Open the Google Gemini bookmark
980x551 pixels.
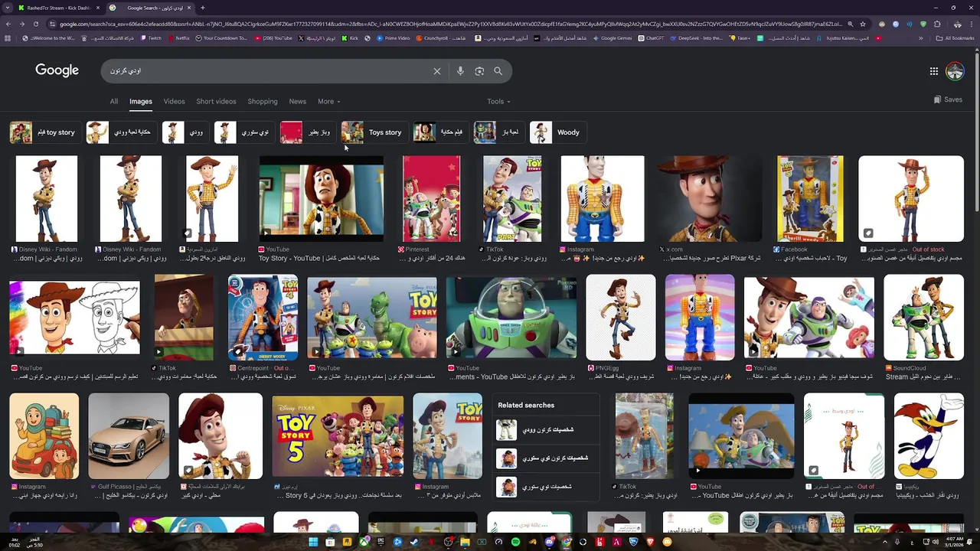[612, 37]
